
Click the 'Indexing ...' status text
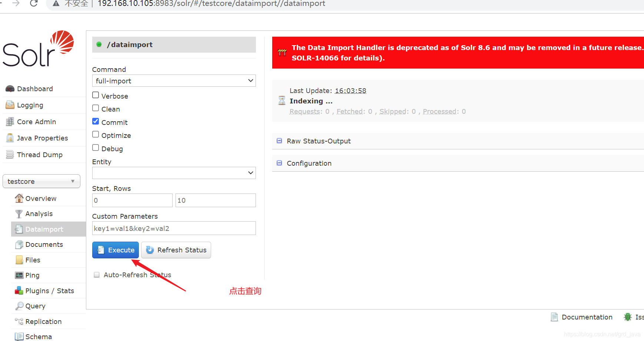pyautogui.click(x=311, y=101)
